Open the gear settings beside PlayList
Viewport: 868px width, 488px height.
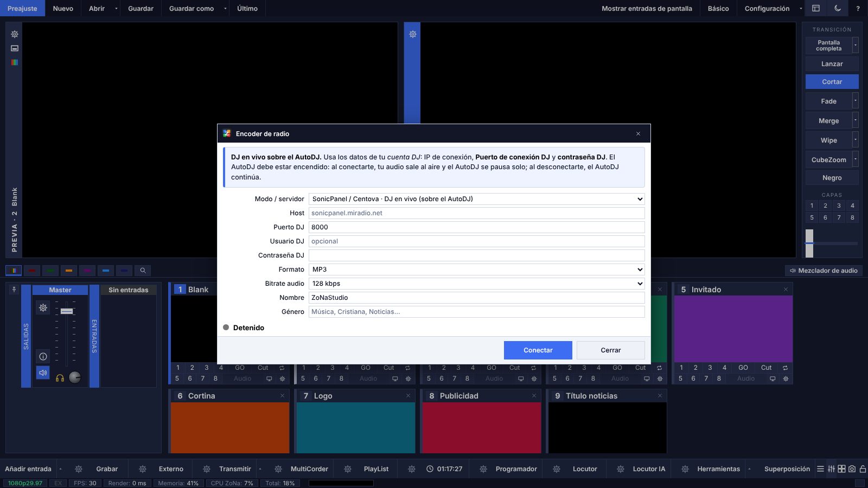(348, 469)
